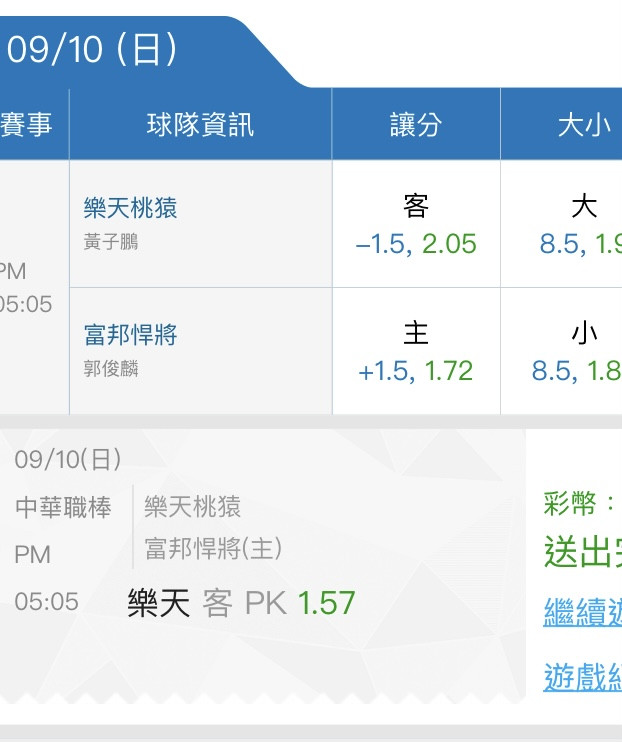Open the 遊戲紀 game records link
The width and height of the screenshot is (622, 742).
pos(582,677)
